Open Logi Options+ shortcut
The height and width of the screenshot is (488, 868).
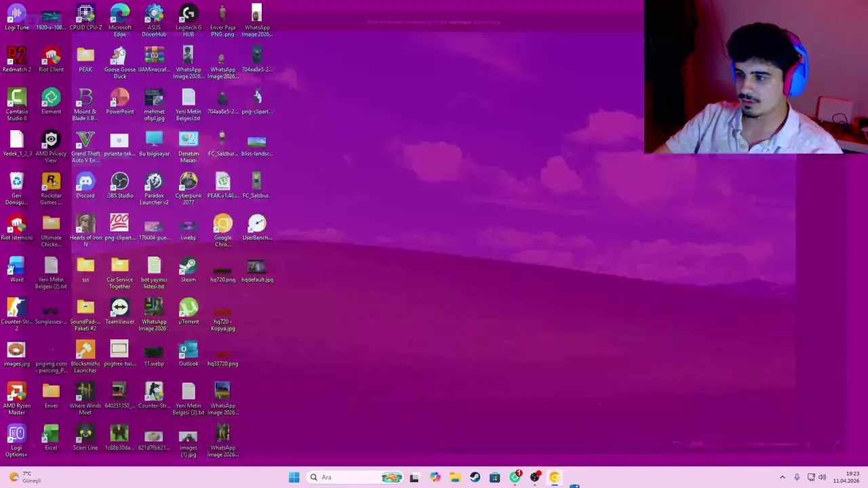17,441
